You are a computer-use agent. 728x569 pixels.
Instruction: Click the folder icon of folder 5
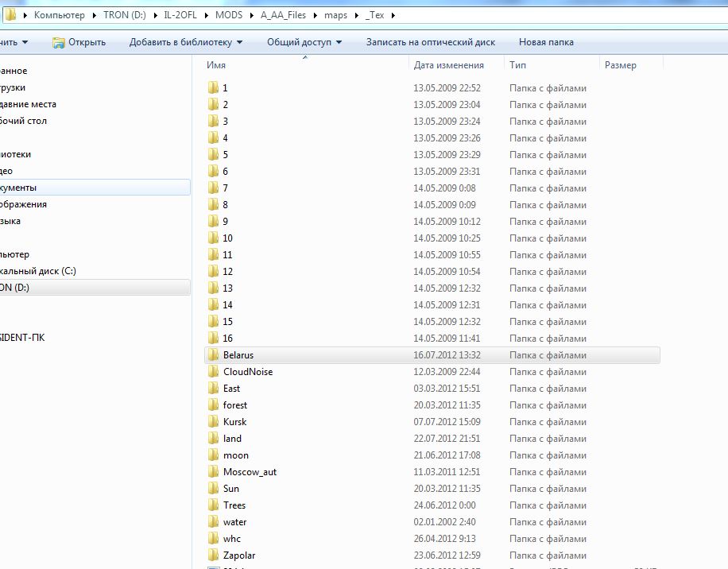coord(213,154)
